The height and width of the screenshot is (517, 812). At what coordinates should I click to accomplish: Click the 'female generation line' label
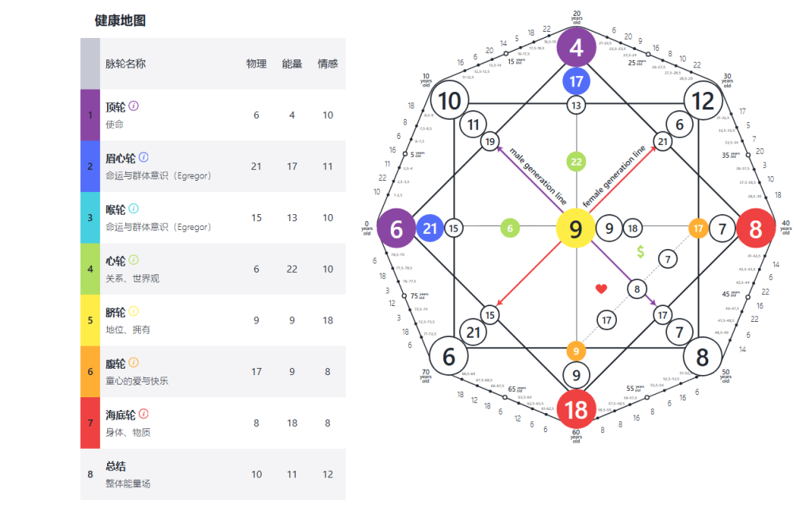pyautogui.click(x=615, y=175)
